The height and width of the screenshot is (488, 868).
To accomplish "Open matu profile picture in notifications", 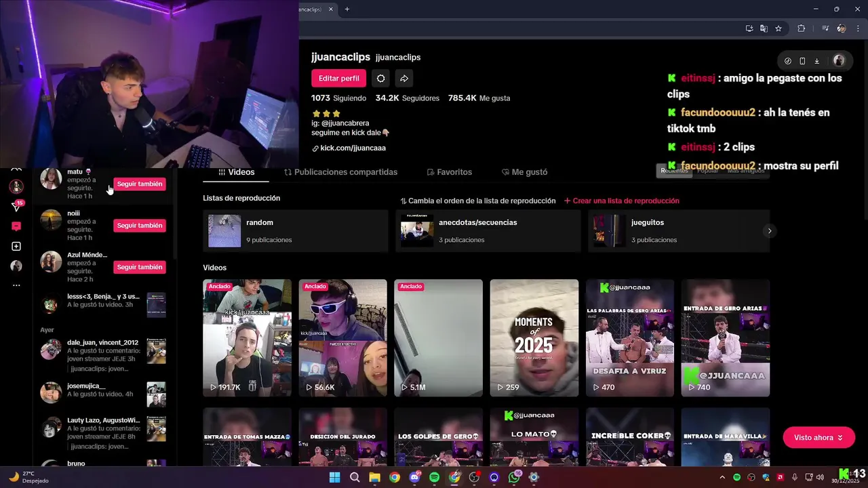I will pos(51,179).
